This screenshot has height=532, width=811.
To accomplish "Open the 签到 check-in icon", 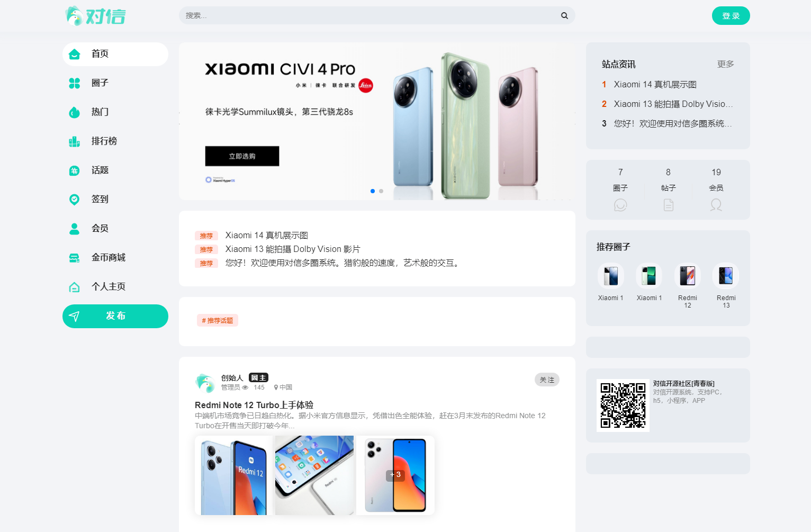I will [x=75, y=200].
